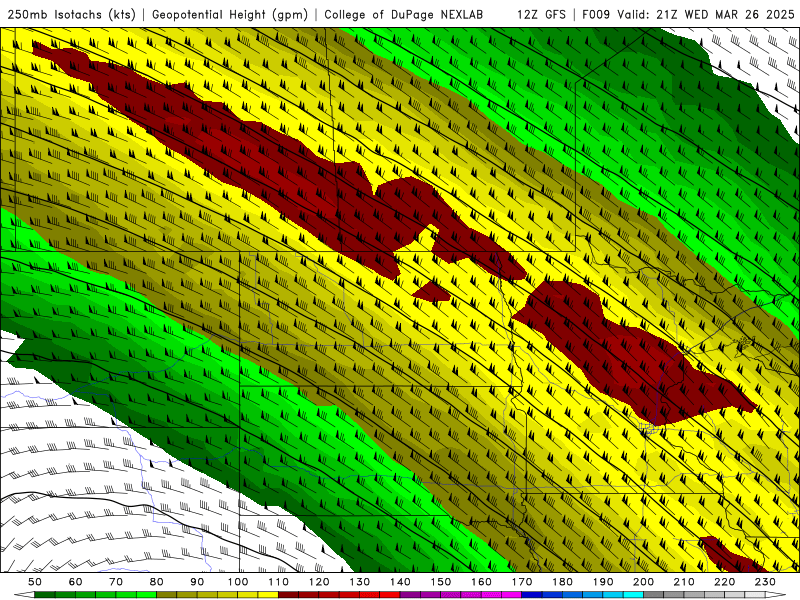Click the 80 label on the color scale
The height and width of the screenshot is (600, 800).
(x=157, y=582)
